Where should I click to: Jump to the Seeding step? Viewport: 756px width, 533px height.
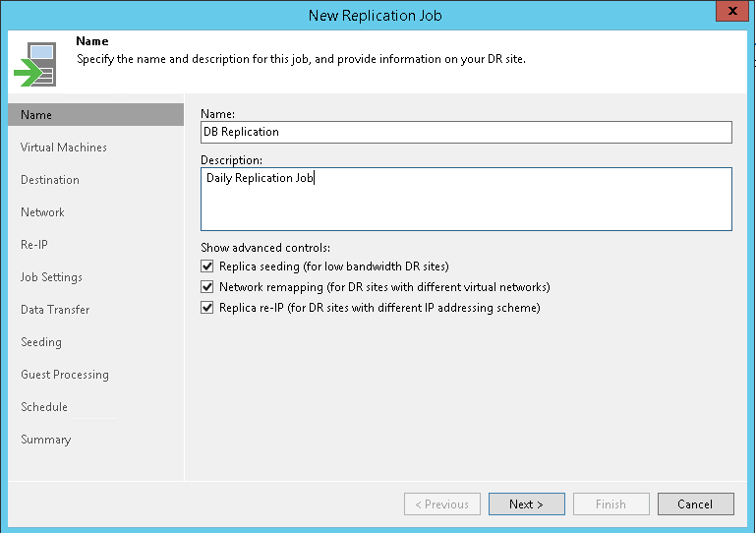point(41,342)
